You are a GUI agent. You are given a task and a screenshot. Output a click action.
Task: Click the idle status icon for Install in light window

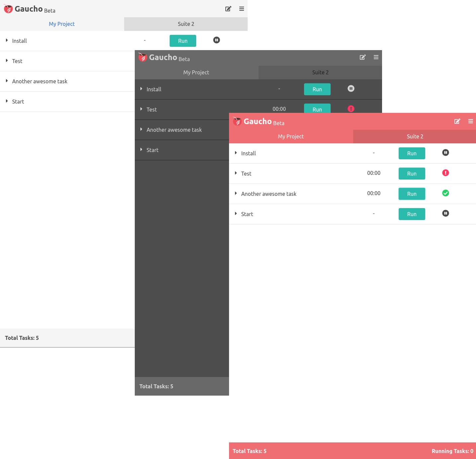click(216, 40)
